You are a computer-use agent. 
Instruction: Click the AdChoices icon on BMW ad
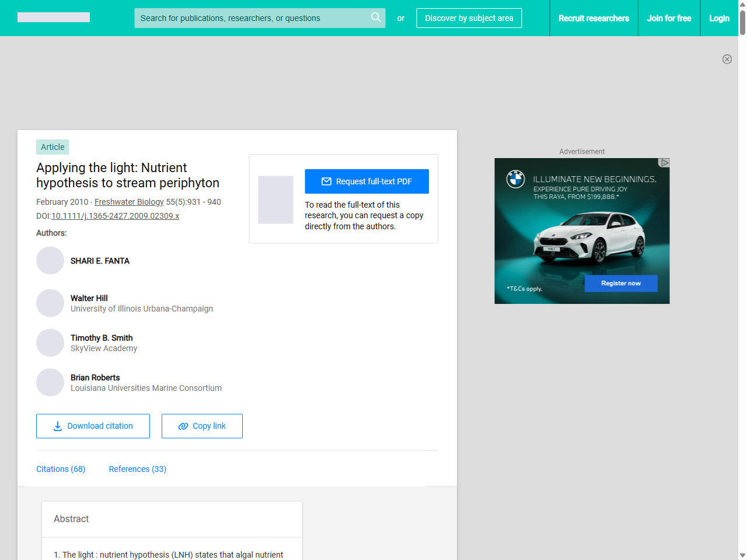point(664,163)
